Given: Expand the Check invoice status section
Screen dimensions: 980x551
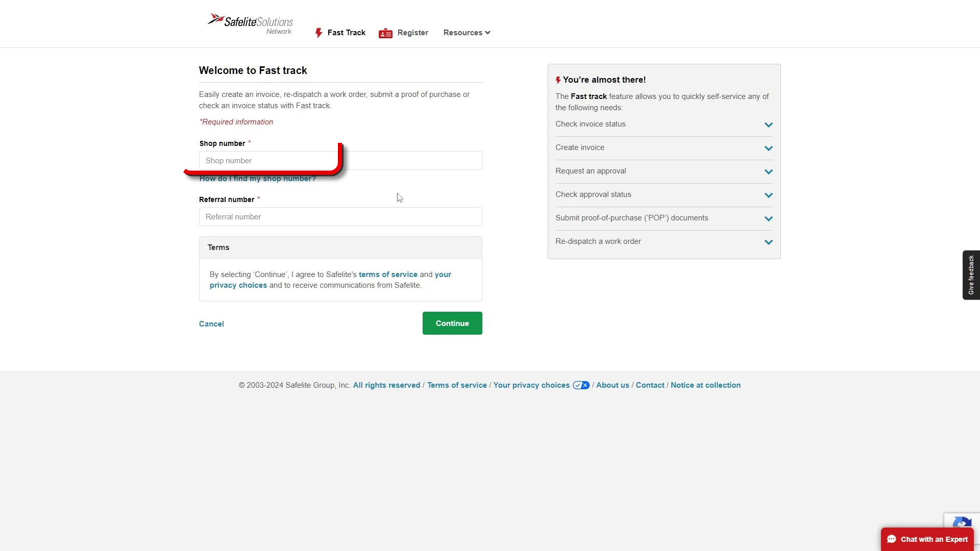Looking at the screenshot, I should [x=768, y=124].
